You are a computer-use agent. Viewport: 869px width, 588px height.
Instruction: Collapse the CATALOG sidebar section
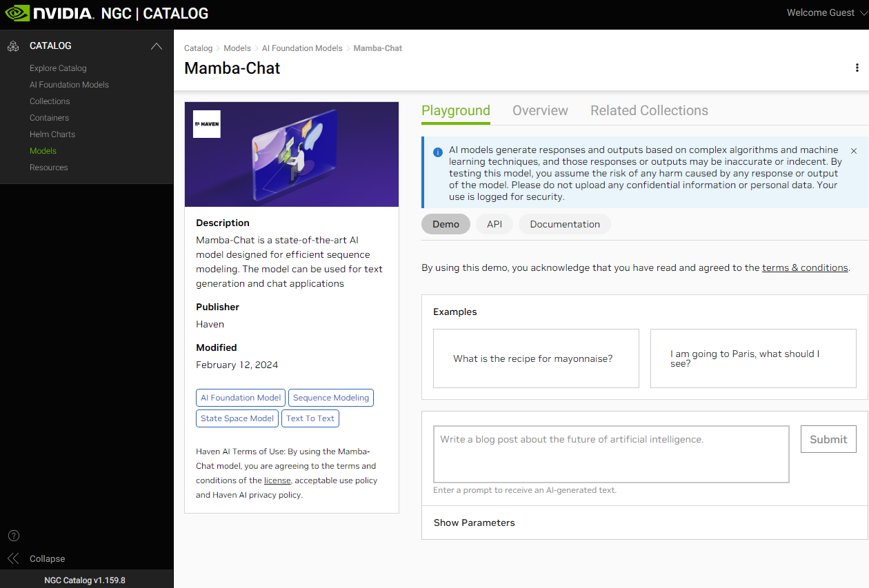click(x=157, y=46)
